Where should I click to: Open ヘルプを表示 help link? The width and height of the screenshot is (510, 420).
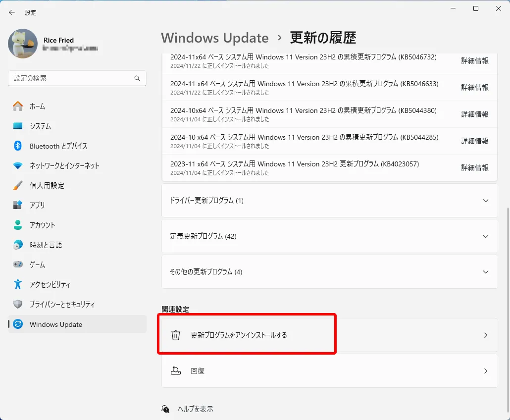tap(196, 409)
